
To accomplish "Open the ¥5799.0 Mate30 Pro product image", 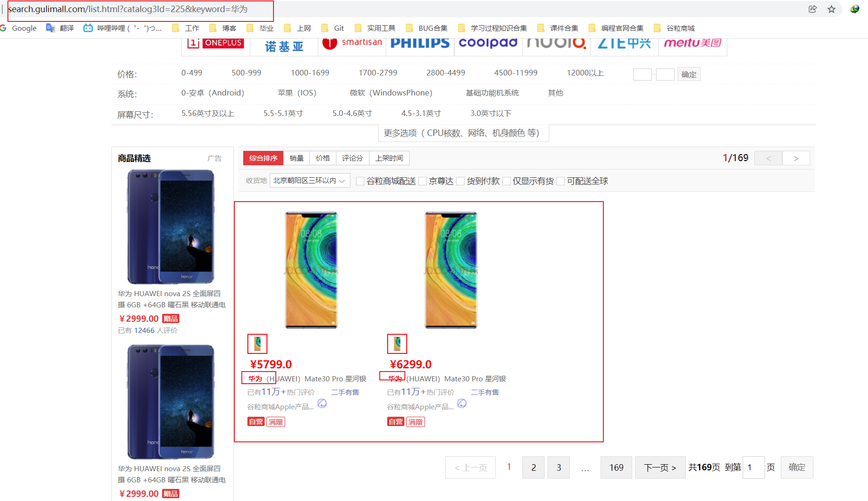I will pos(311,270).
